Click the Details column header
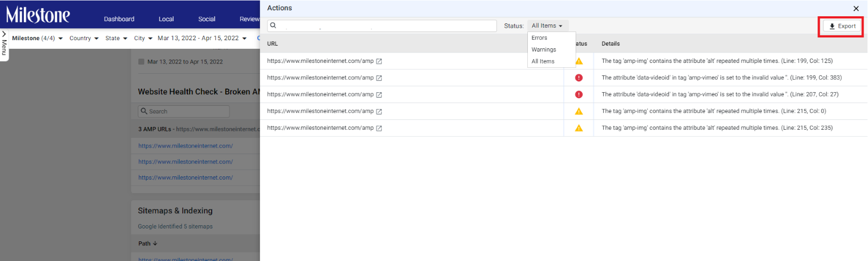The width and height of the screenshot is (868, 261). (x=610, y=43)
